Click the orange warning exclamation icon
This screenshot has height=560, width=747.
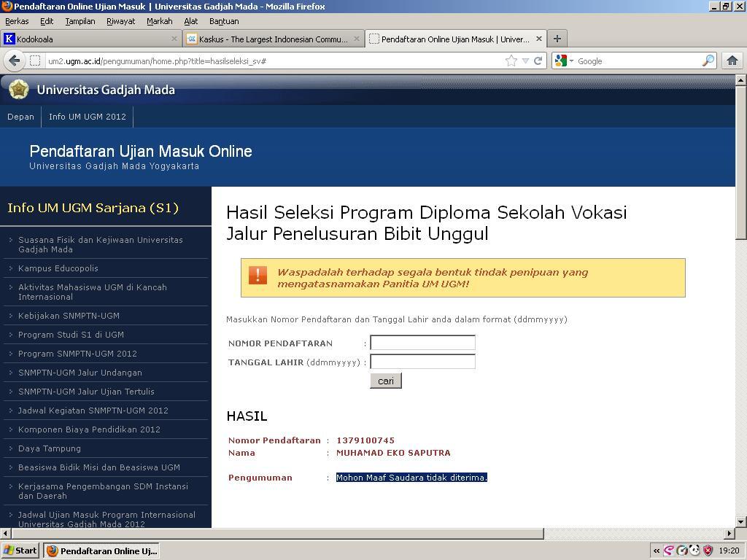258,275
